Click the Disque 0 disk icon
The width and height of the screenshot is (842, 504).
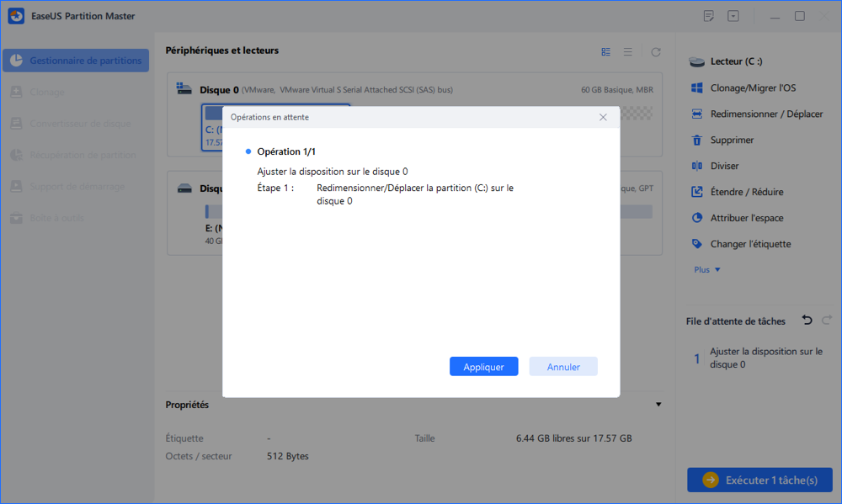pos(184,89)
